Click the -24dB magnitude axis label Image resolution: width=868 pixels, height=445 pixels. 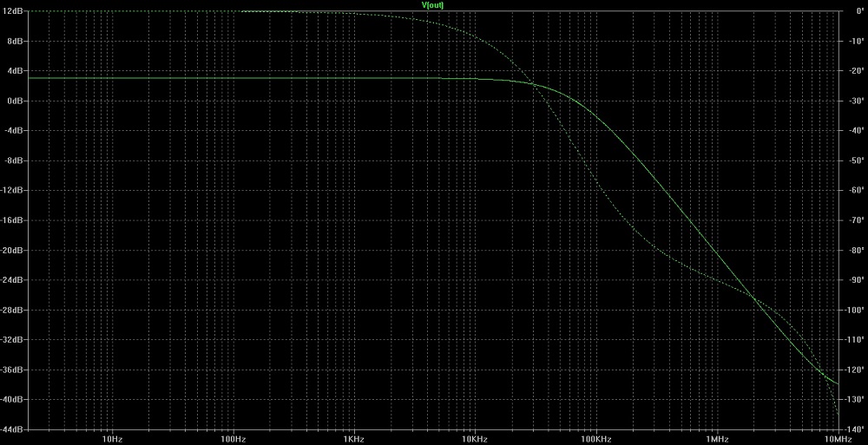click(x=12, y=280)
